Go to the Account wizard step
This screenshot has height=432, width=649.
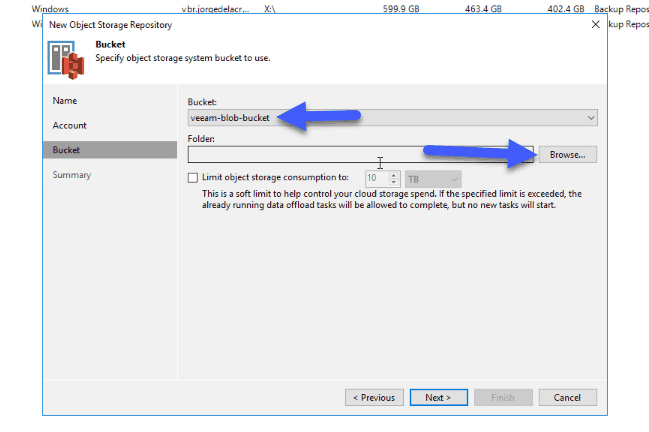tap(70, 126)
